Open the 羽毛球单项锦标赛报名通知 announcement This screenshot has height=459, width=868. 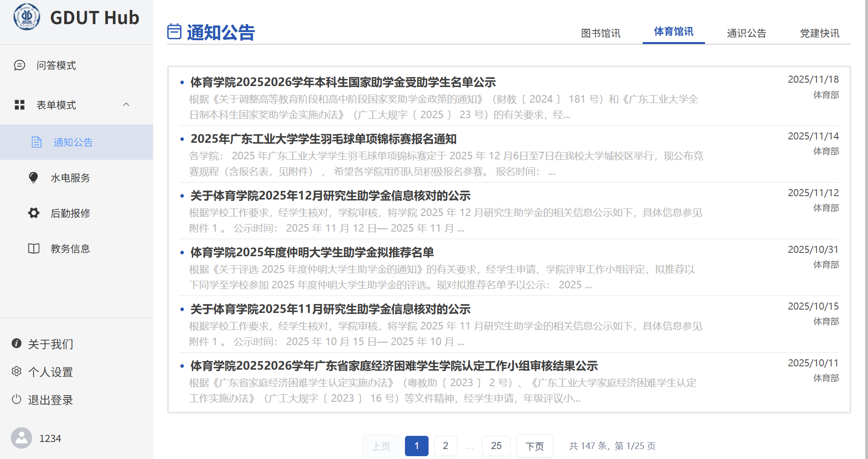pyautogui.click(x=323, y=139)
